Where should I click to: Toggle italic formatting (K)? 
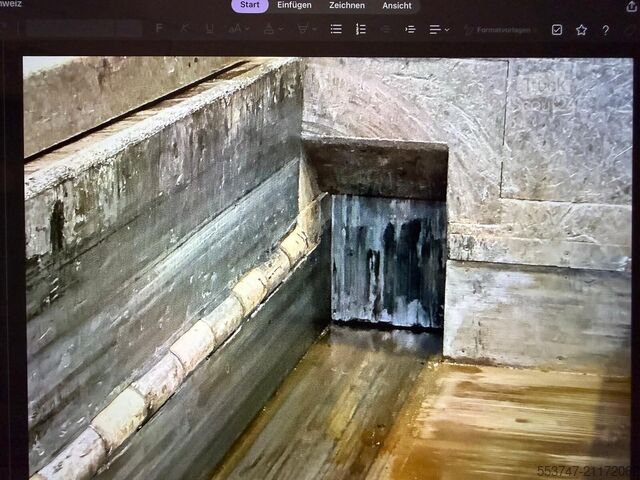point(183,30)
